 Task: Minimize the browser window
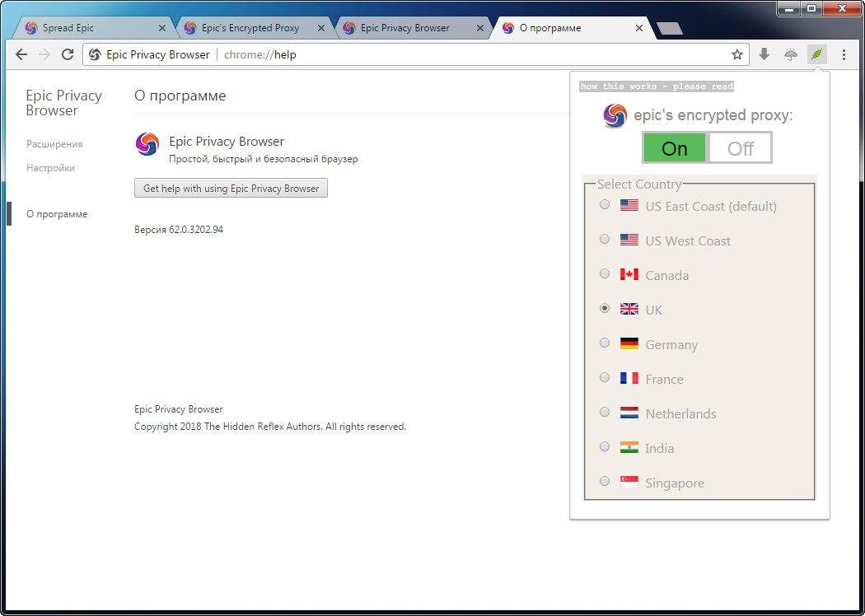coord(789,9)
